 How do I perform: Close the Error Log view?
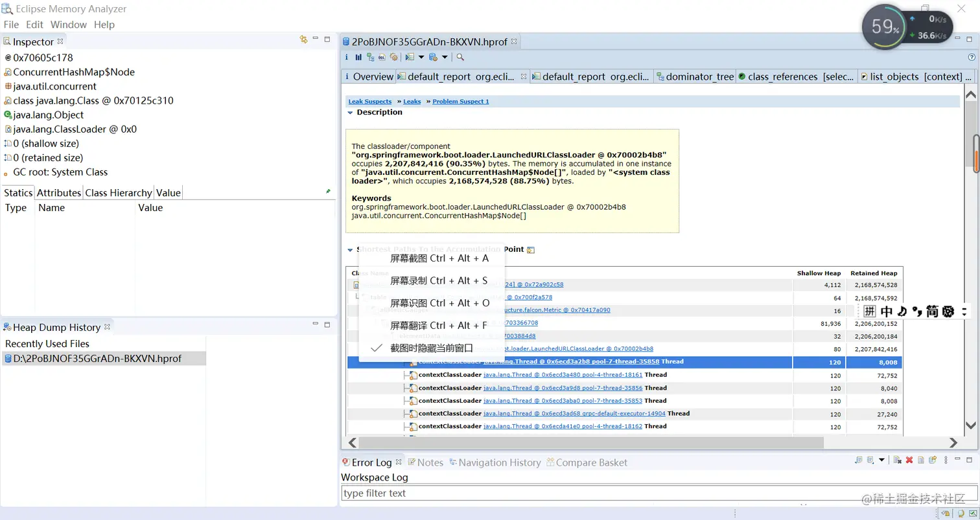click(399, 462)
